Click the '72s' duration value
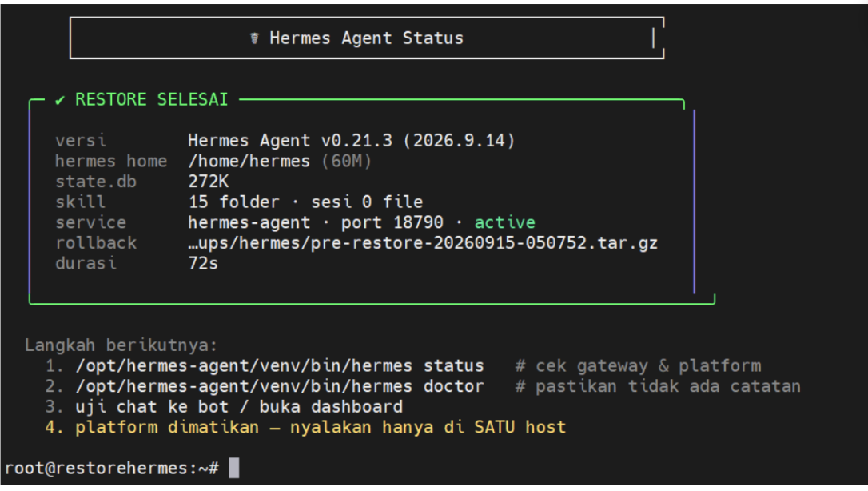The image size is (868, 491). pos(203,263)
